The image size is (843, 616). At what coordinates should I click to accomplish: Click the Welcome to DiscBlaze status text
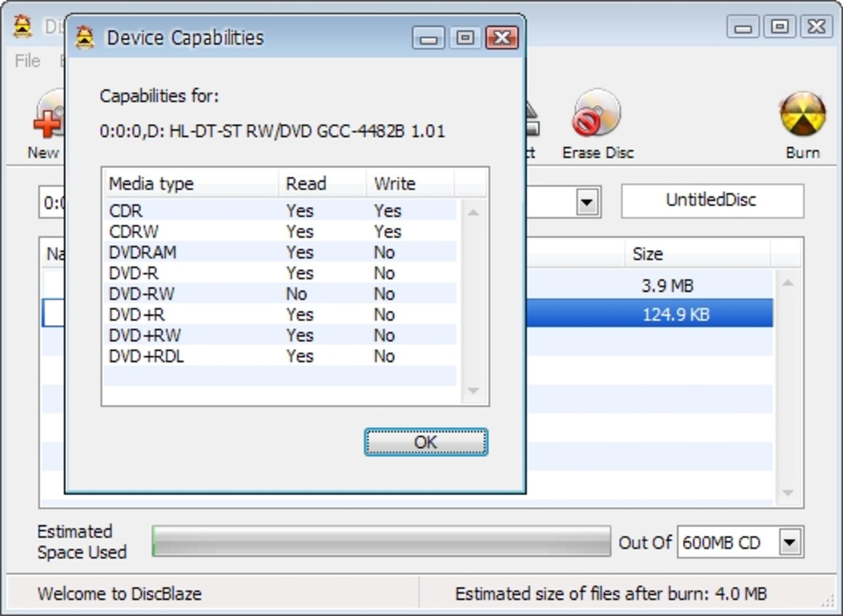119,594
